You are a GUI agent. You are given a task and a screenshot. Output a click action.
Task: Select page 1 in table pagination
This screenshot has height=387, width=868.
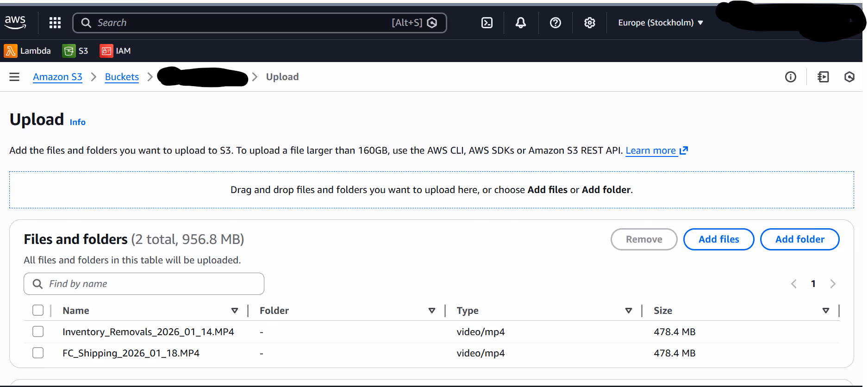tap(813, 284)
